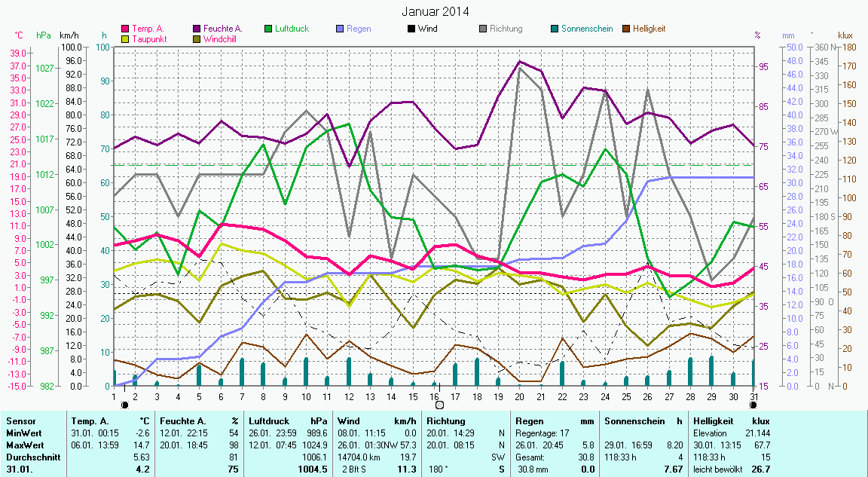Click the teal Sonnenschein legend square
868x477 pixels.
click(x=555, y=29)
